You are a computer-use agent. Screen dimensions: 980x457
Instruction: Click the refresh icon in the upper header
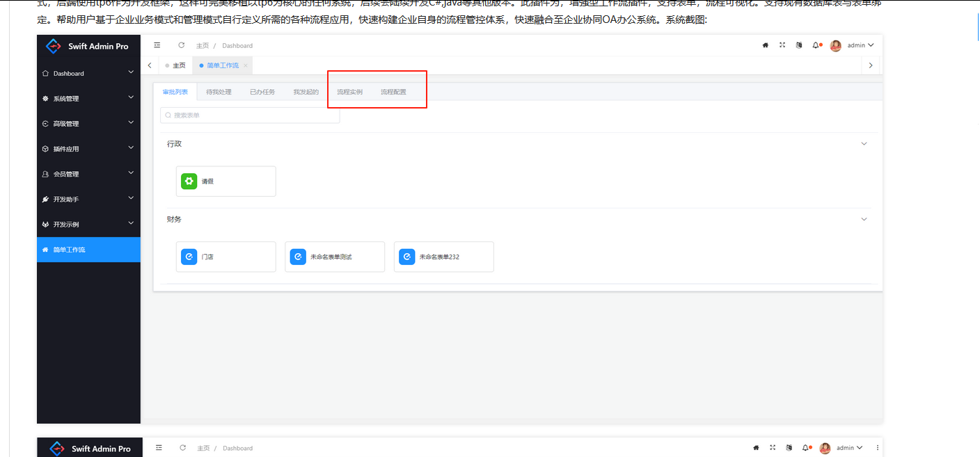182,45
